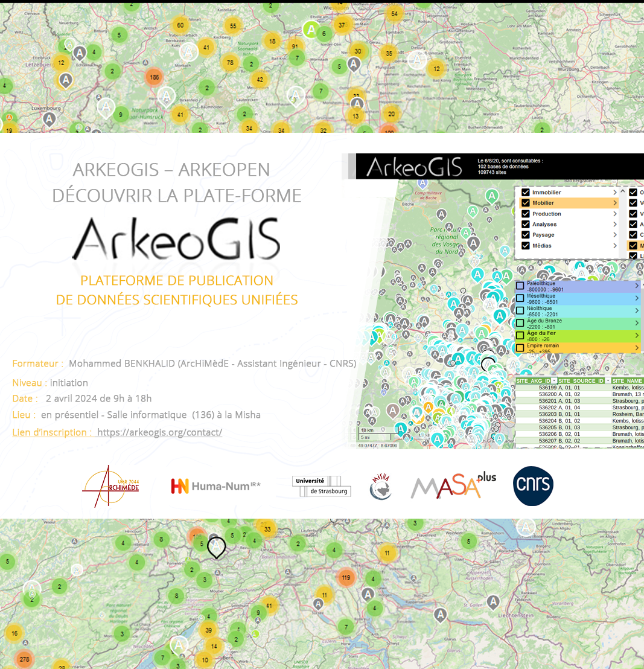Image resolution: width=644 pixels, height=669 pixels.
Task: Click the MASA plus logo
Action: (453, 485)
